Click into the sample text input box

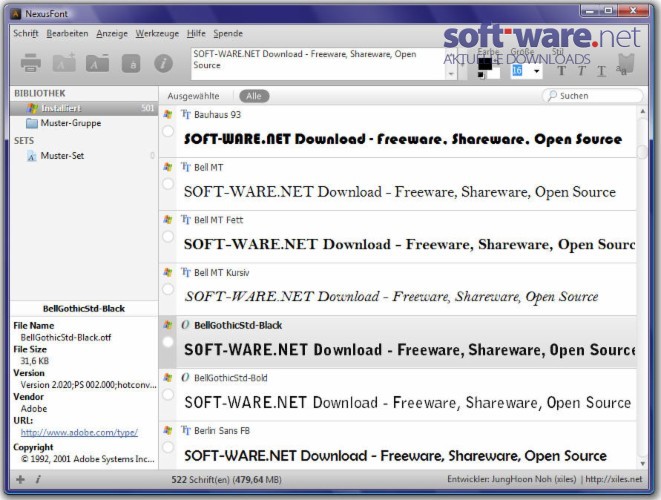[x=318, y=64]
